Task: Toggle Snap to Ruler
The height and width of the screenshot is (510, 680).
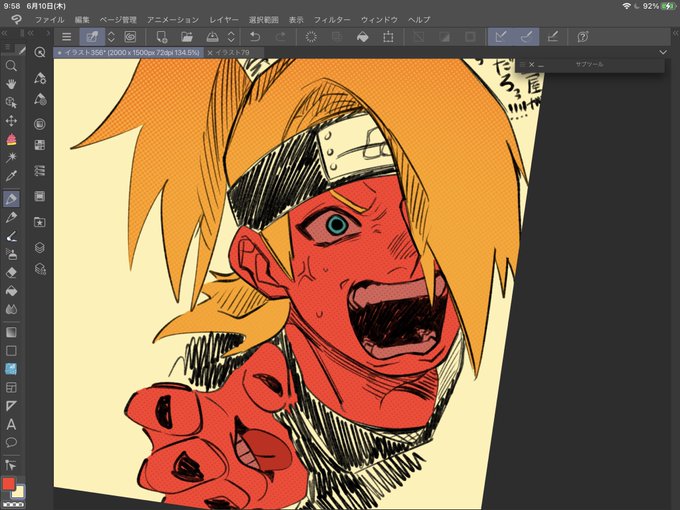Action: [x=501, y=37]
